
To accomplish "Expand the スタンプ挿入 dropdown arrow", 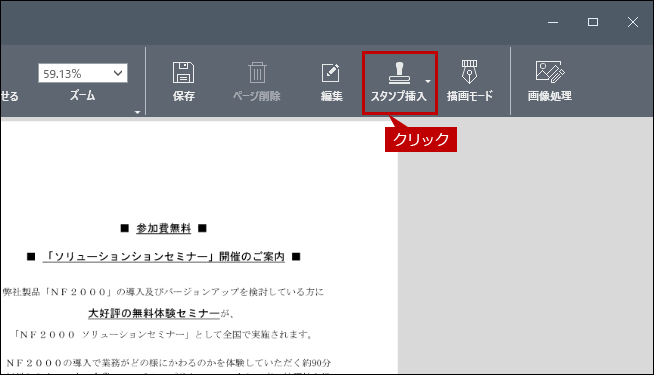I will coord(428,81).
